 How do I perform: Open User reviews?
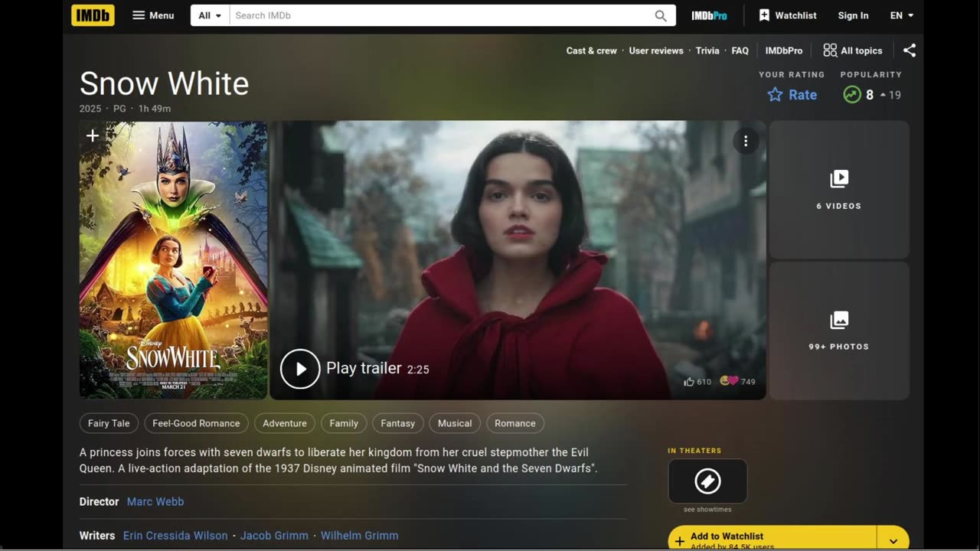656,51
